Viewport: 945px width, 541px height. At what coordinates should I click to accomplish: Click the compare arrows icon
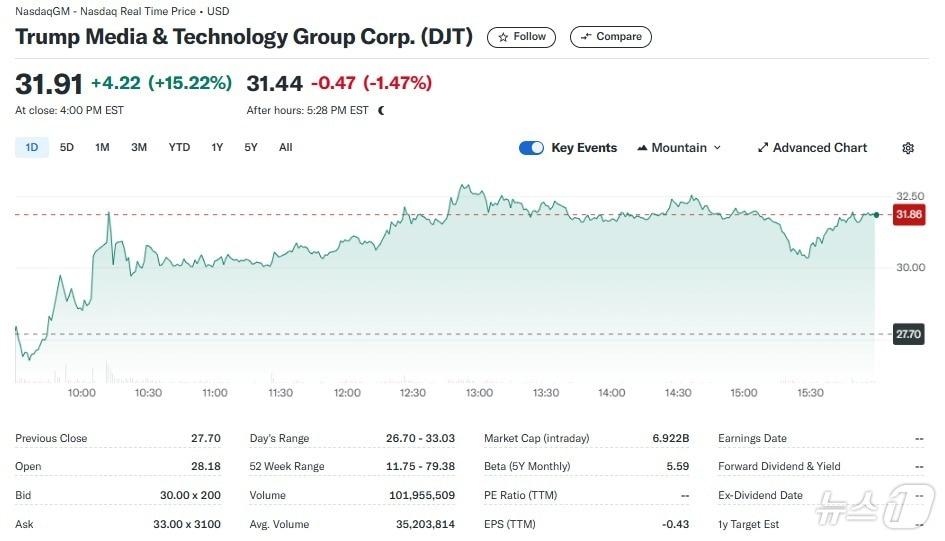(x=586, y=37)
